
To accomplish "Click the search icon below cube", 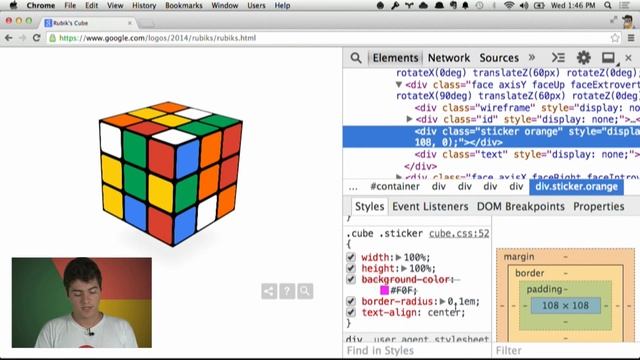I will [x=305, y=291].
